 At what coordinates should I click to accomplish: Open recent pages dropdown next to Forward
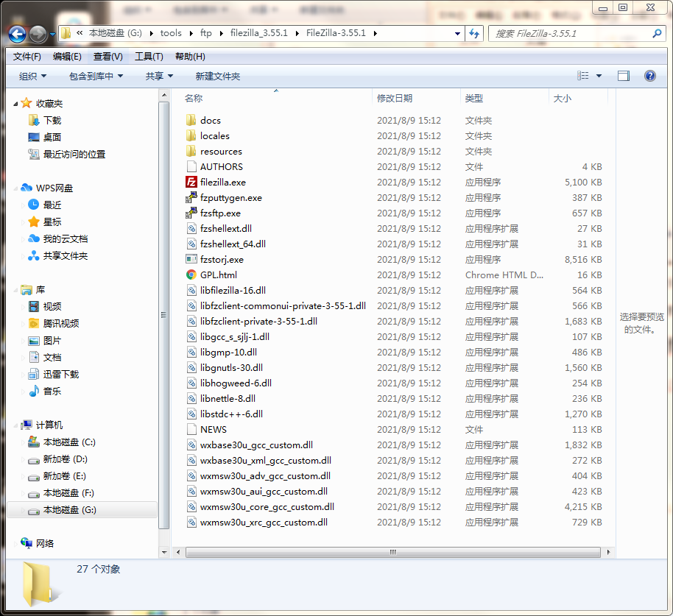(52, 35)
